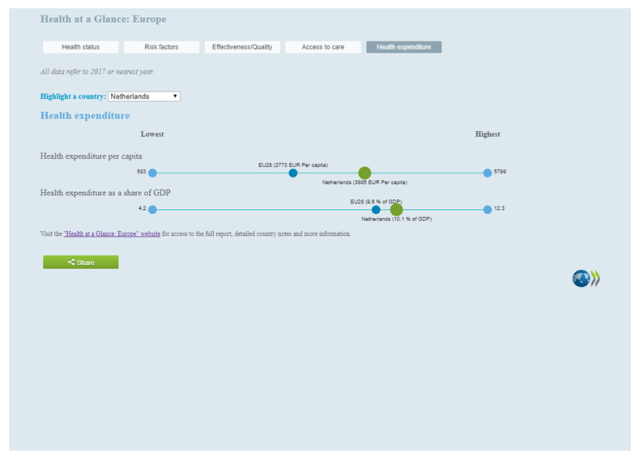This screenshot has width=639, height=461.
Task: Select the green Netherlands per capita marker
Action: 365,173
